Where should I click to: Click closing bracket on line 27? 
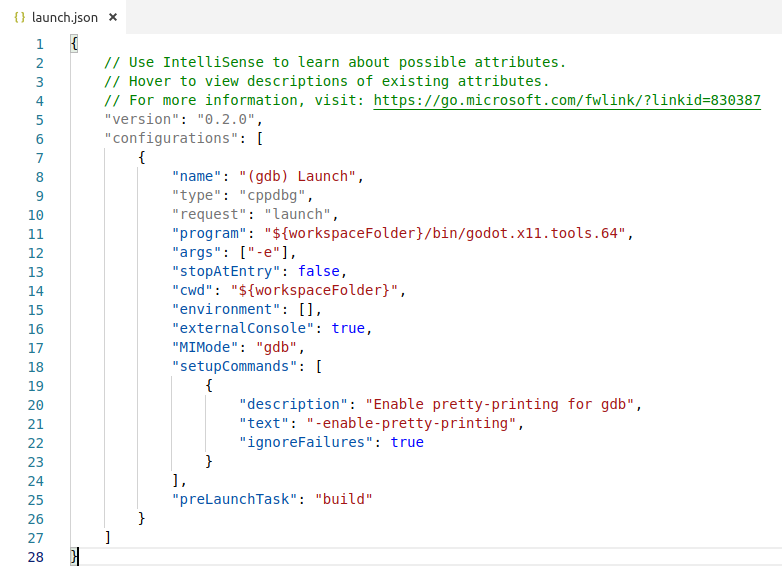click(x=108, y=537)
